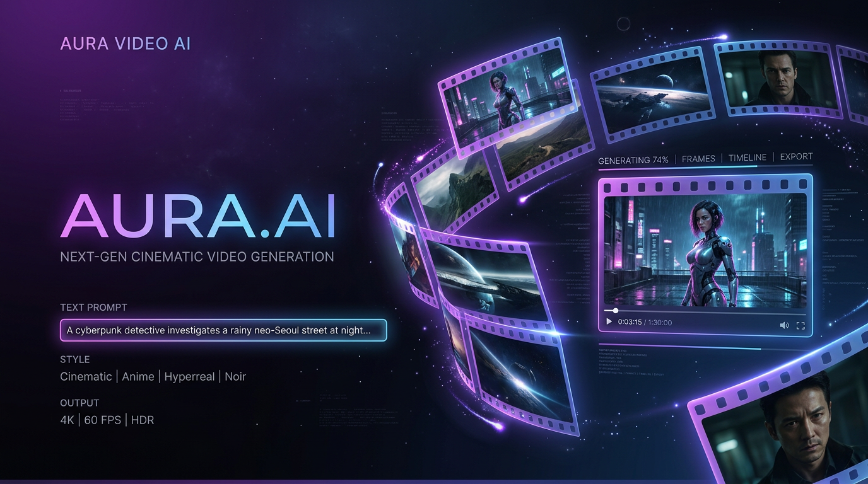The image size is (868, 484).
Task: Enter fullscreen with the expand icon
Action: 801,325
